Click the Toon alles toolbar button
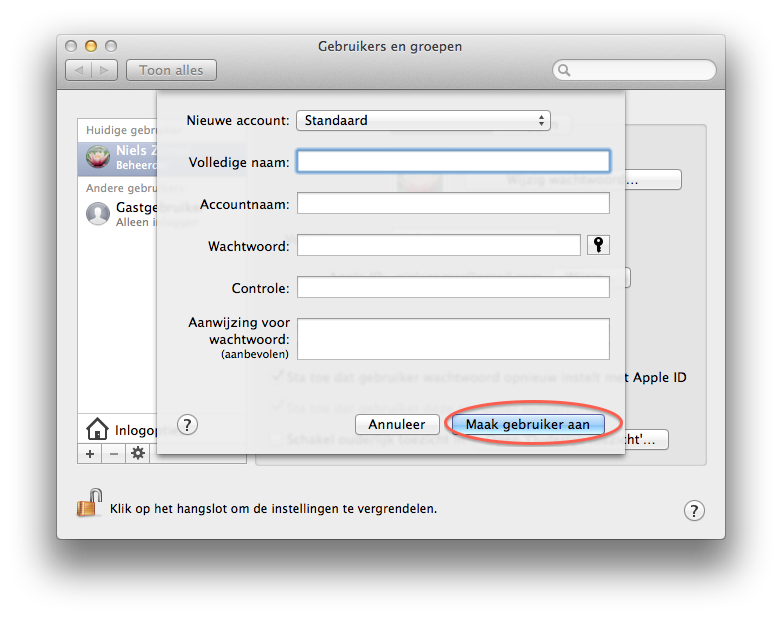The height and width of the screenshot is (618, 782). 171,70
